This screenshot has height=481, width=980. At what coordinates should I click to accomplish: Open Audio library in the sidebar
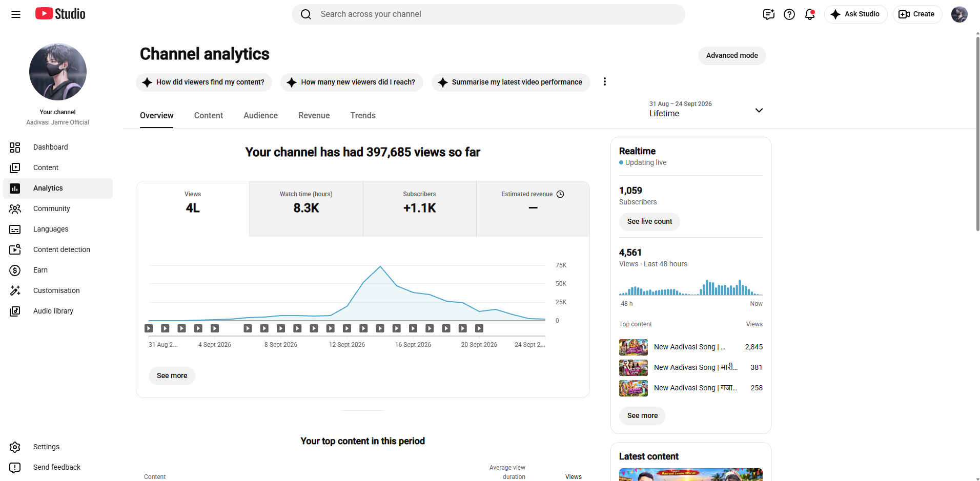click(57, 311)
